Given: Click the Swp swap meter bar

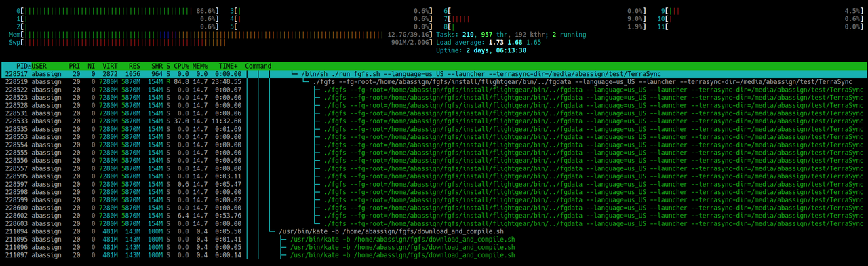Looking at the screenshot, I should 220,42.
